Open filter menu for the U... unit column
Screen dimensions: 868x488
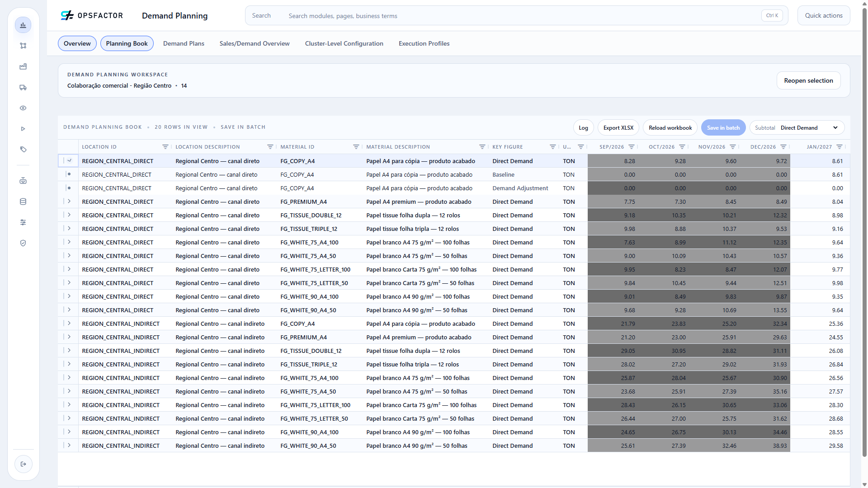point(580,147)
